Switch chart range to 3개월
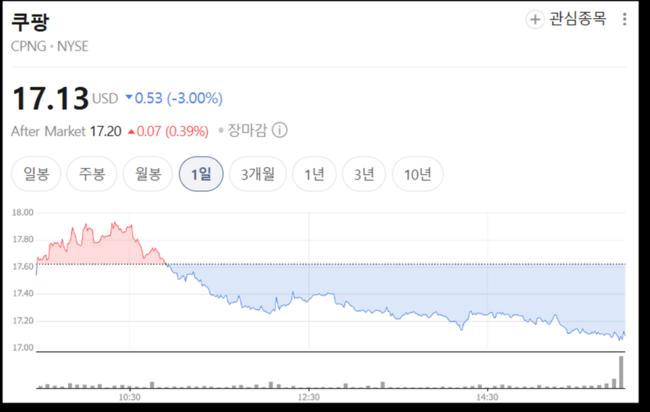Image resolution: width=650 pixels, height=412 pixels. tap(257, 174)
